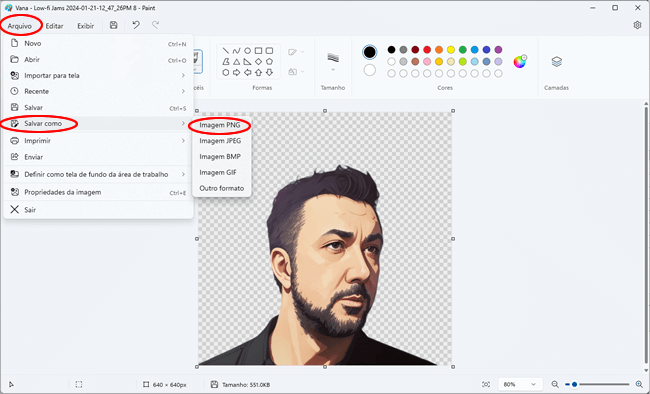650x394 pixels.
Task: Select the triangle shape
Action: click(236, 62)
